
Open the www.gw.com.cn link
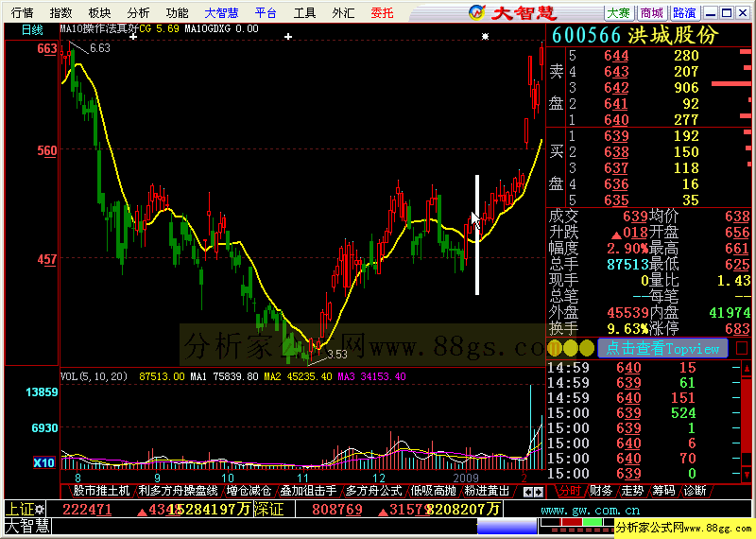pyautogui.click(x=590, y=511)
